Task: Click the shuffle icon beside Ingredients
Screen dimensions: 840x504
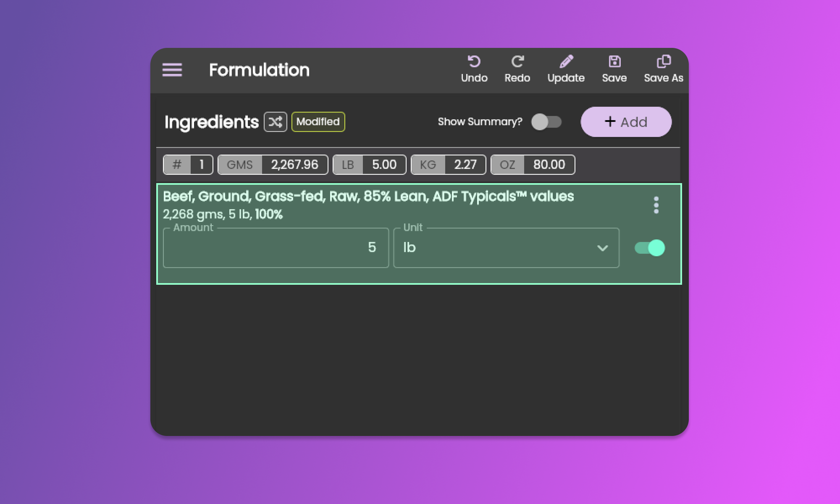Action: 276,122
